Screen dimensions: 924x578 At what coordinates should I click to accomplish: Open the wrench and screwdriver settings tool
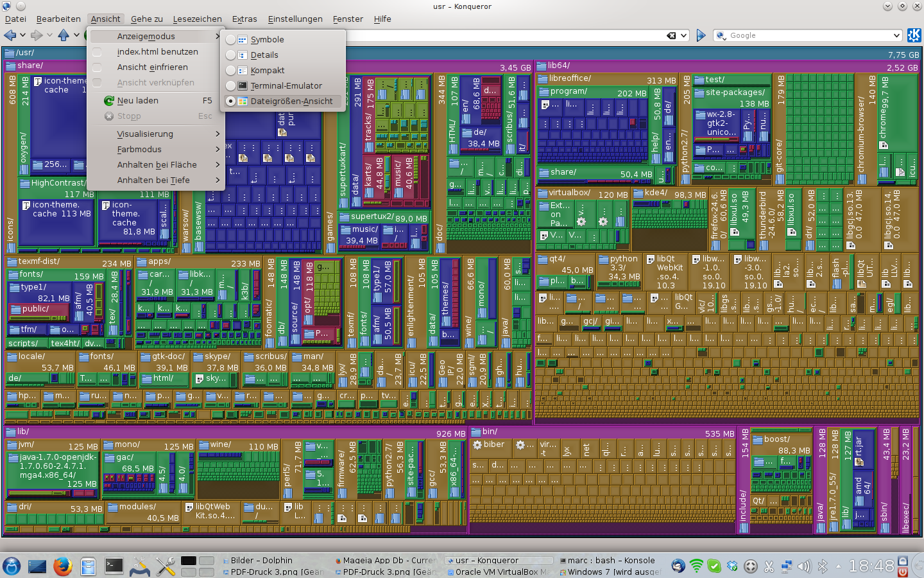tap(165, 566)
